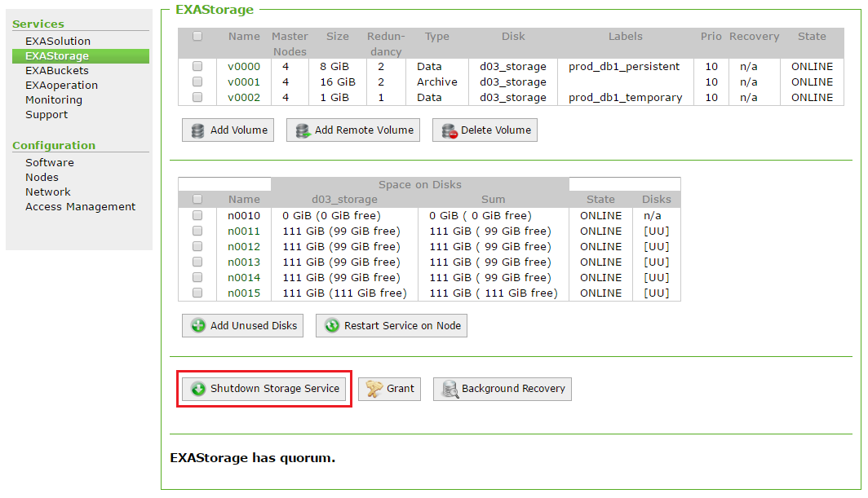
Task: Tick the select-all checkbox in the volumes header
Action: (197, 37)
